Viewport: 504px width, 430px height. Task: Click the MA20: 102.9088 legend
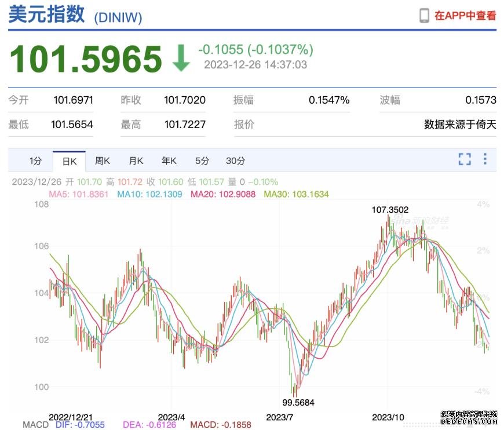223,194
